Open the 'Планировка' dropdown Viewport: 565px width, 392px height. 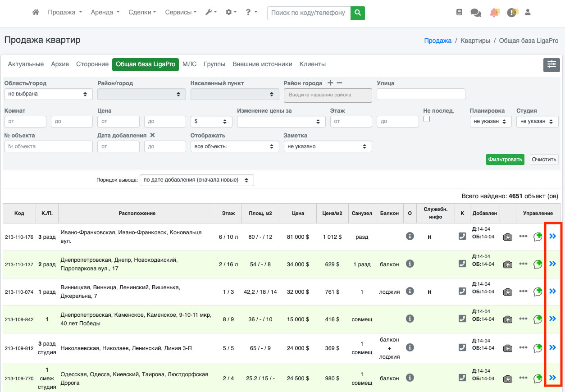coord(490,122)
